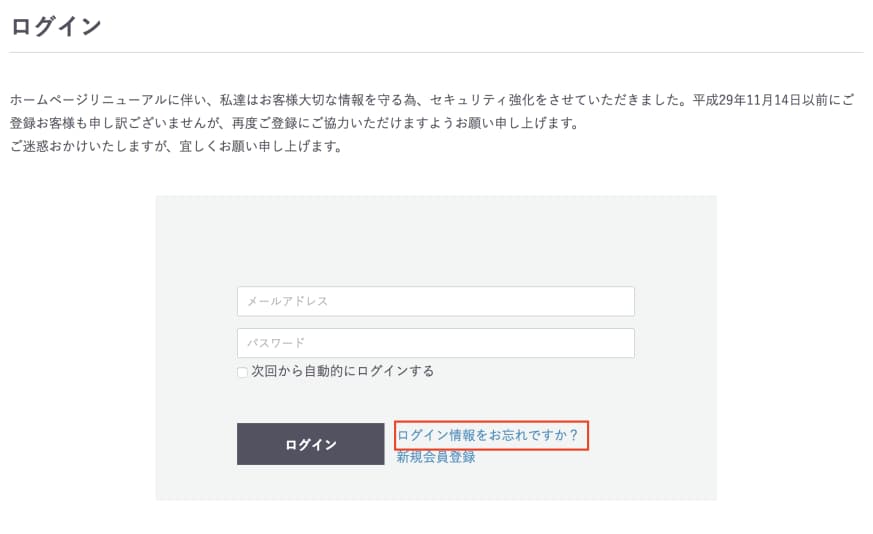Viewport: 873px width, 534px height.
Task: Click the line starting 登録お客様も申し訳ございません
Action: coord(295,123)
